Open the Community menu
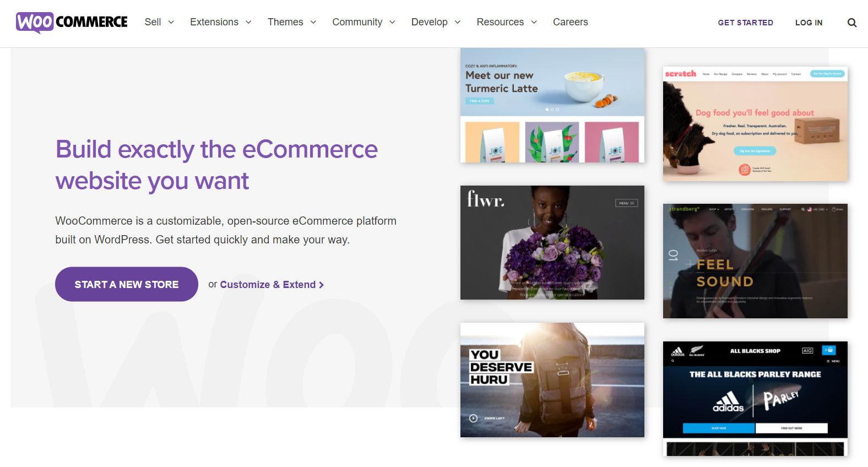868x467 pixels. (357, 22)
